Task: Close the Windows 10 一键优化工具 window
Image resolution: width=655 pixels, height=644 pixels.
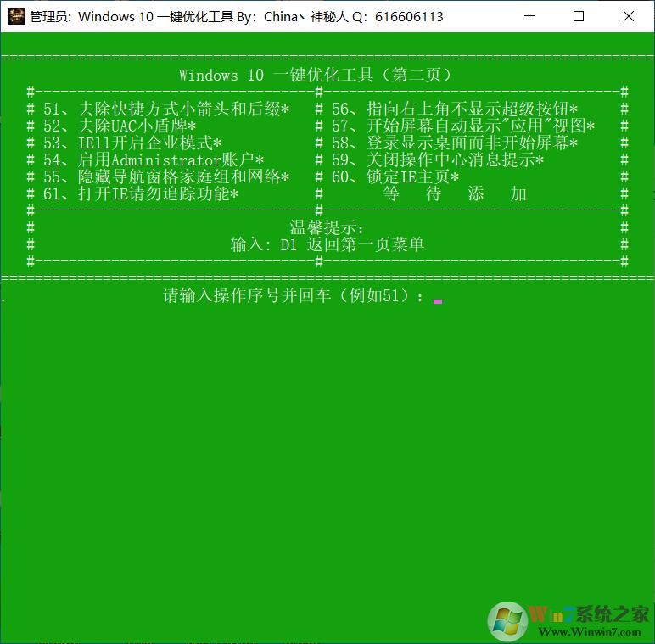Action: pyautogui.click(x=628, y=16)
